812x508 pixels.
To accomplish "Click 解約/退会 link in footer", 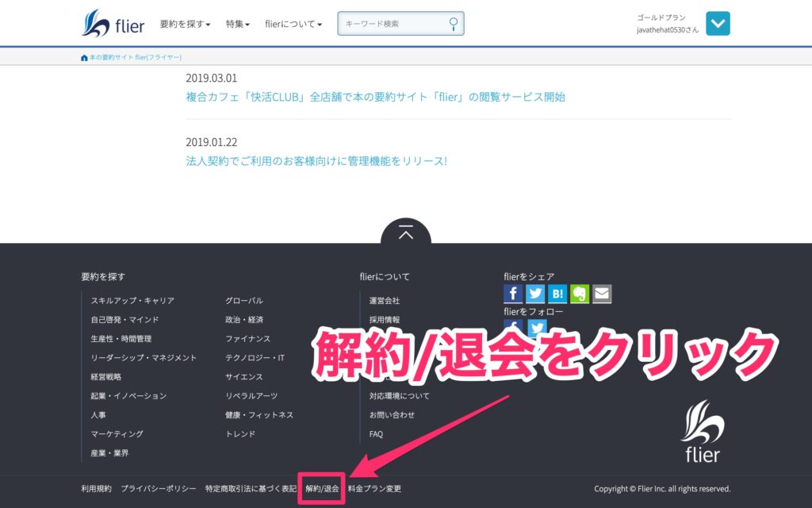I will 322,489.
